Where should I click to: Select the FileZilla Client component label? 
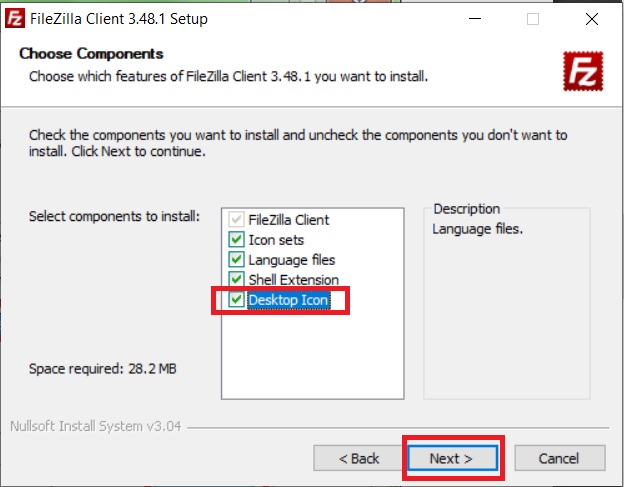[x=289, y=220]
